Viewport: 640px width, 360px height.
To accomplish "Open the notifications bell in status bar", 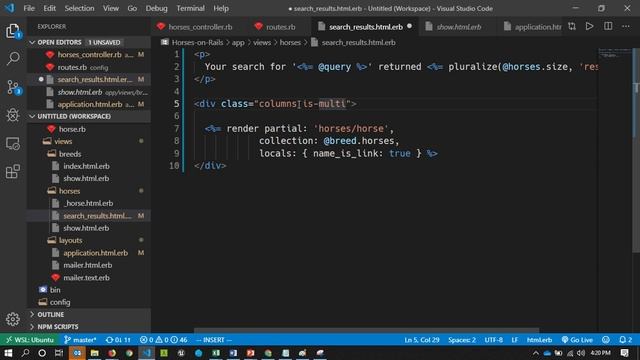I will coord(625,340).
